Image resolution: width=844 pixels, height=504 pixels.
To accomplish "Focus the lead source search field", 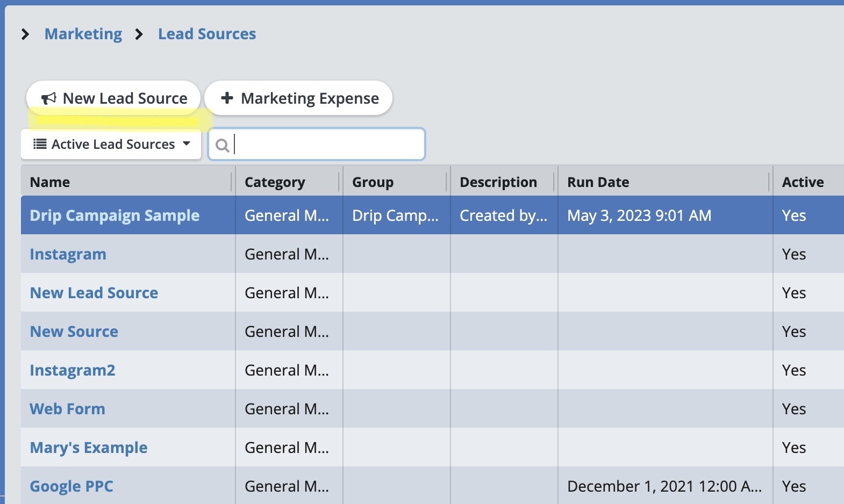I will (x=328, y=144).
